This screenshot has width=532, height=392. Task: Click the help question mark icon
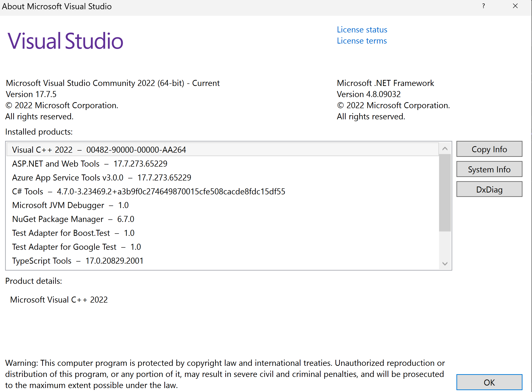[484, 6]
